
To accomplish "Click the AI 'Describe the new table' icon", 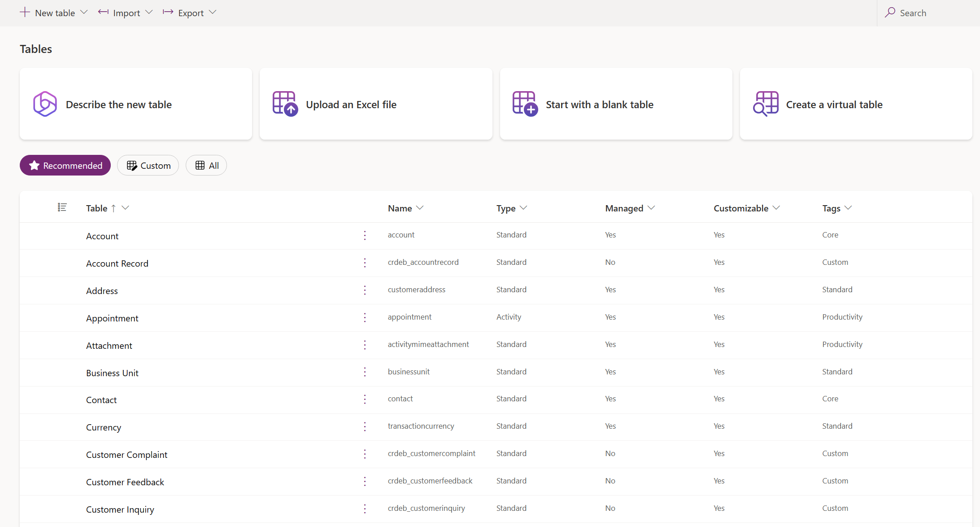I will [45, 105].
